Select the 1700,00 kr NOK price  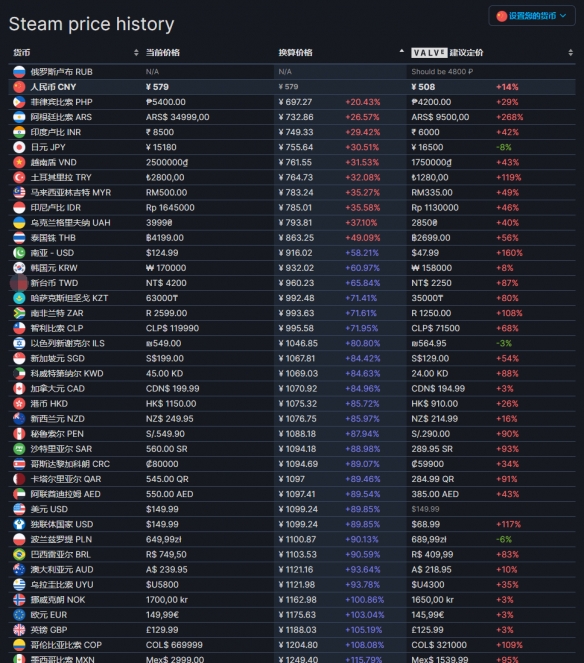pos(167,600)
